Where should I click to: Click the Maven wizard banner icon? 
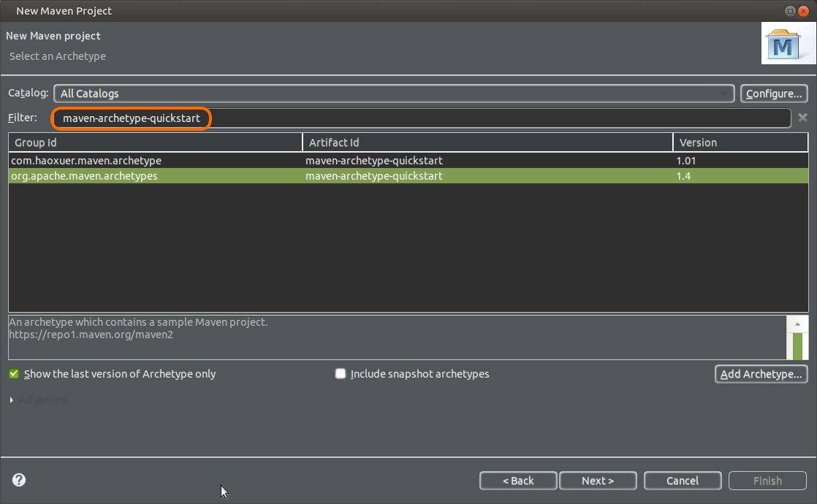point(783,44)
